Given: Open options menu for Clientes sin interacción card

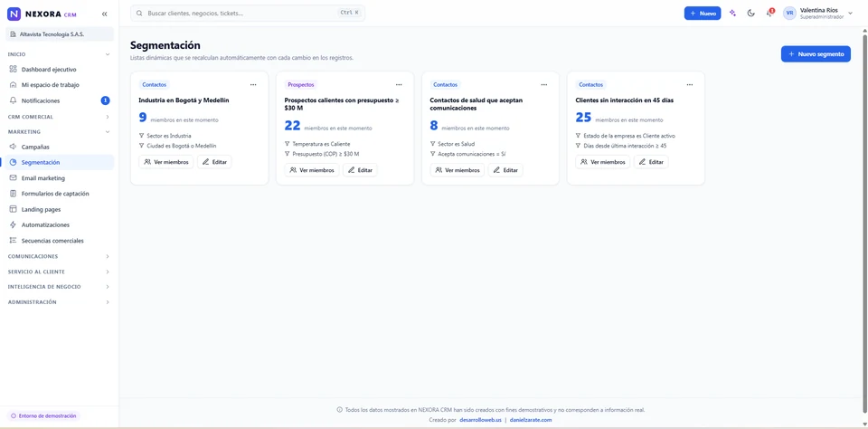Looking at the screenshot, I should click(690, 85).
